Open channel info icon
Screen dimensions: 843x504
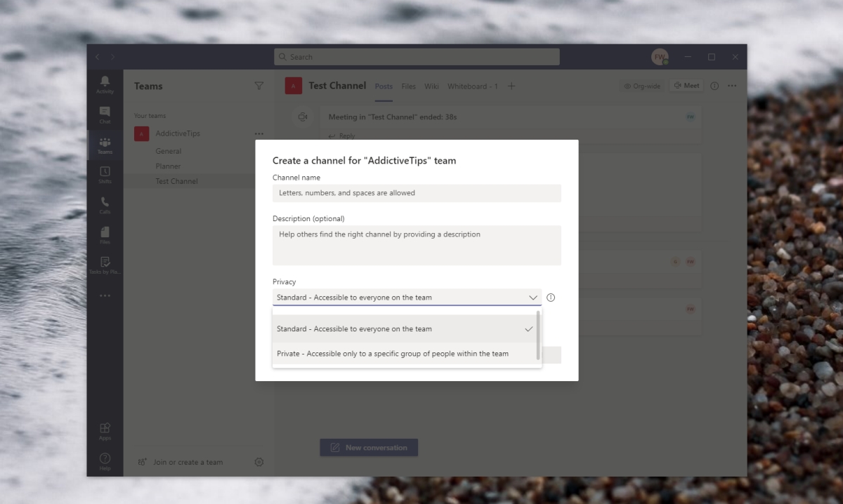[x=714, y=86]
